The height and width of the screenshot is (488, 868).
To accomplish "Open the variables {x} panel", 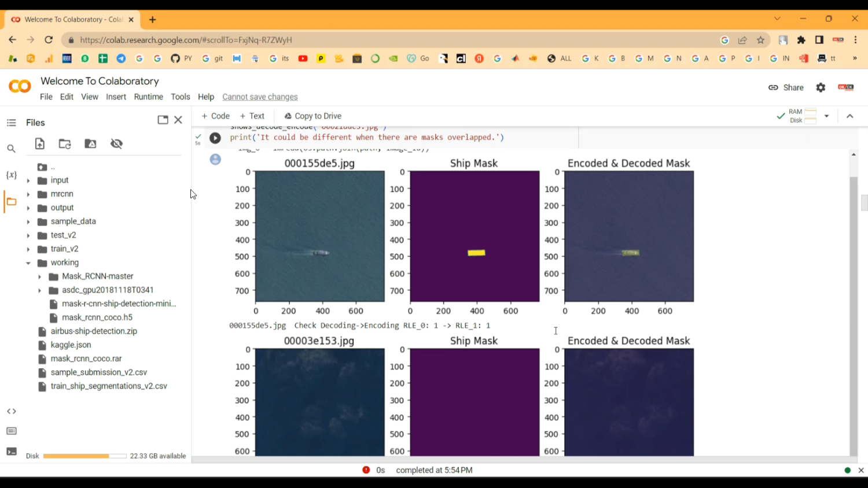I will coord(11,175).
